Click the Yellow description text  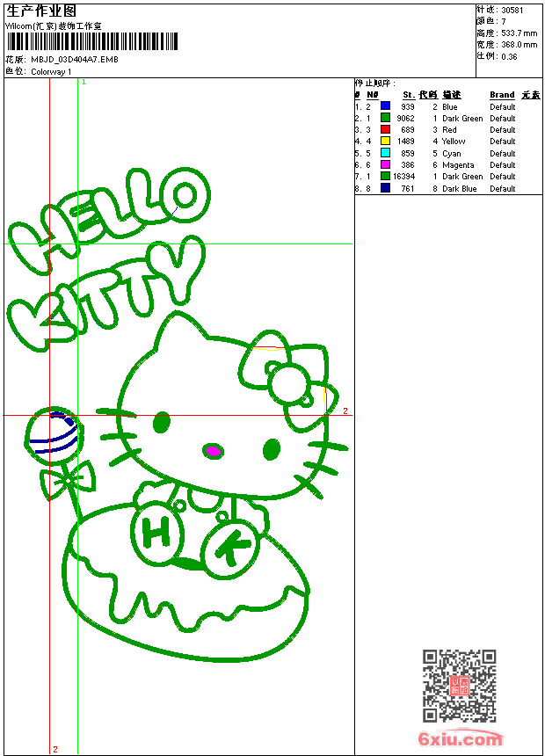[454, 142]
